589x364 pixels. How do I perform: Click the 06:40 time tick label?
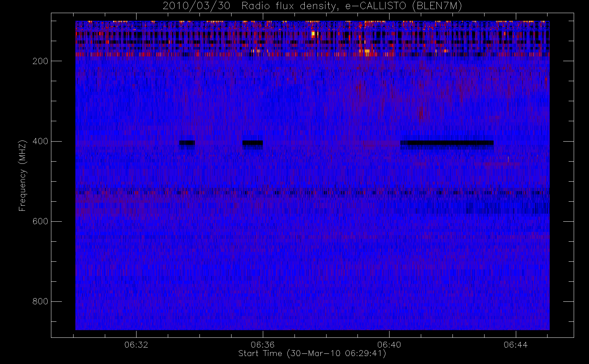coord(389,345)
